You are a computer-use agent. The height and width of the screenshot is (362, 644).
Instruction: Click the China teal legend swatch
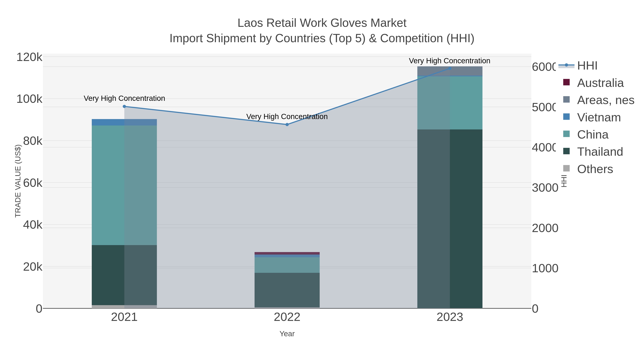(566, 134)
